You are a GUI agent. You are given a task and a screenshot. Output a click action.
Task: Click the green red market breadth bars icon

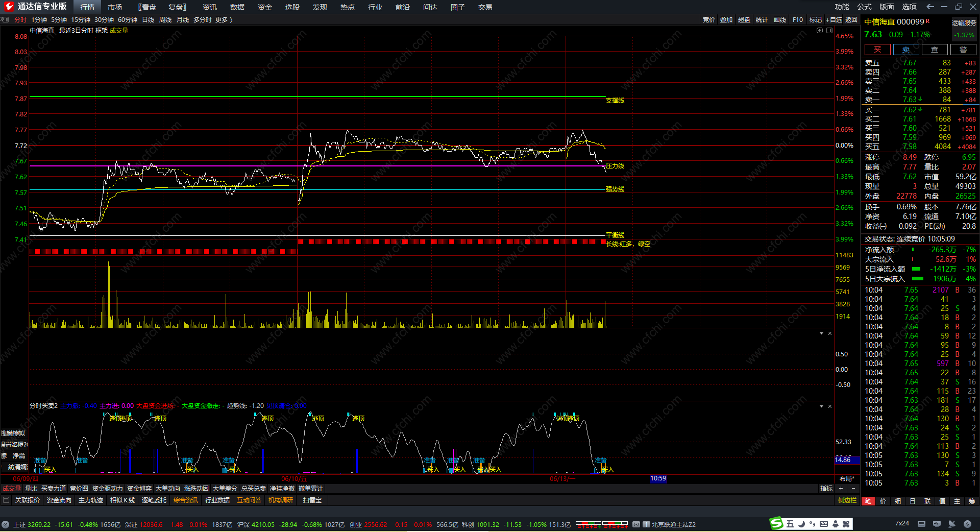602,524
